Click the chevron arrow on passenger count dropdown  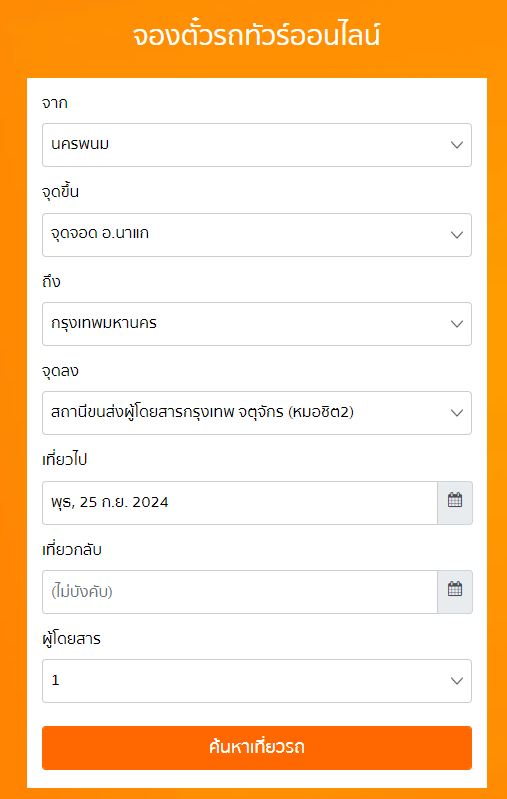(457, 681)
